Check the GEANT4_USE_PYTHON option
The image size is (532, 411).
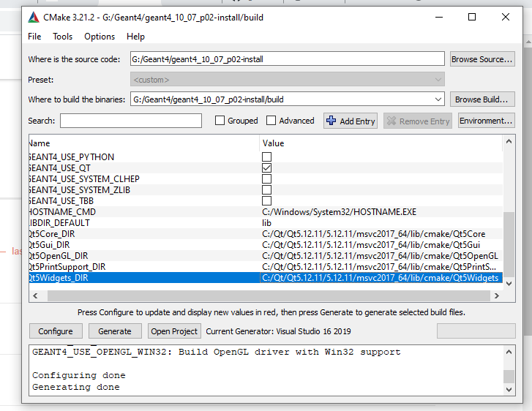pyautogui.click(x=266, y=157)
